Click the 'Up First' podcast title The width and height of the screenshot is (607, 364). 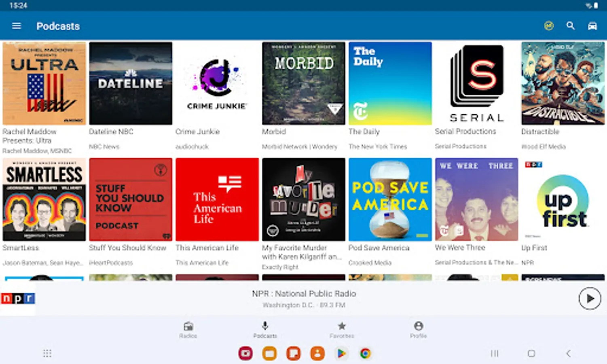[x=534, y=248]
